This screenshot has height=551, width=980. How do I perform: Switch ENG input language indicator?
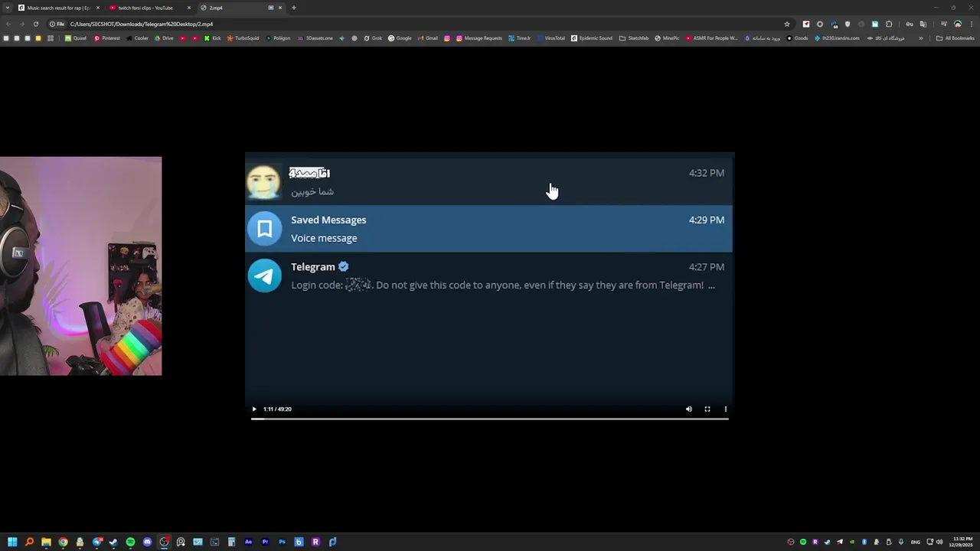(x=916, y=542)
